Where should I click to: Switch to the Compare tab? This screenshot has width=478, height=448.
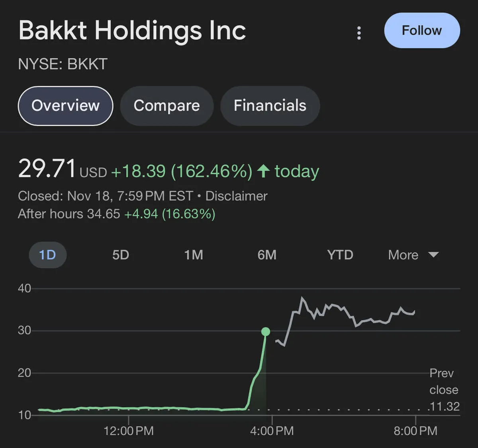(167, 106)
